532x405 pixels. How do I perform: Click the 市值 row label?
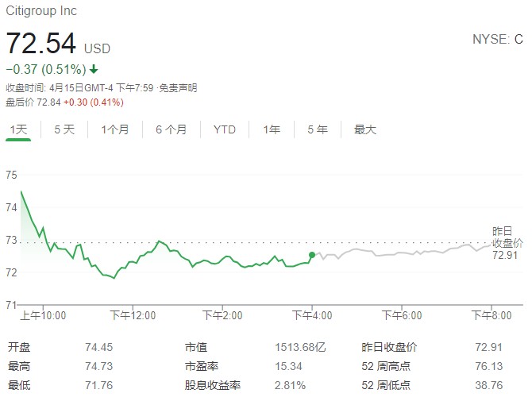[196, 347]
